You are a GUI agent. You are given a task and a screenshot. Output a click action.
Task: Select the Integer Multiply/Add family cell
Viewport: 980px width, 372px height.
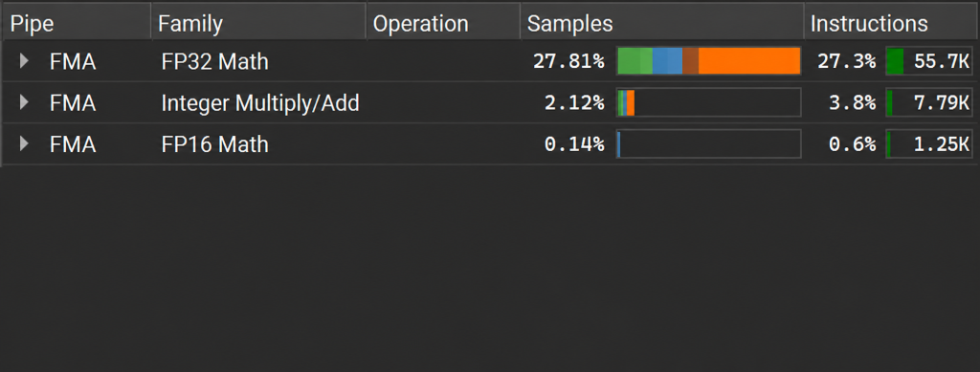click(260, 103)
